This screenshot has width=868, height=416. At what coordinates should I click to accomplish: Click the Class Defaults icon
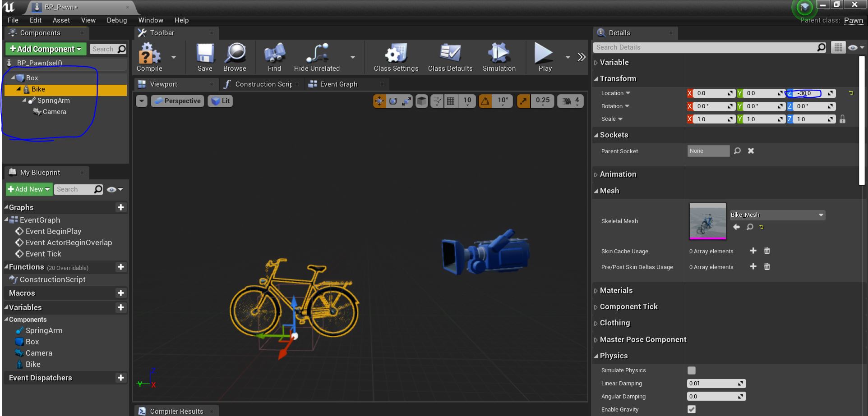(450, 54)
